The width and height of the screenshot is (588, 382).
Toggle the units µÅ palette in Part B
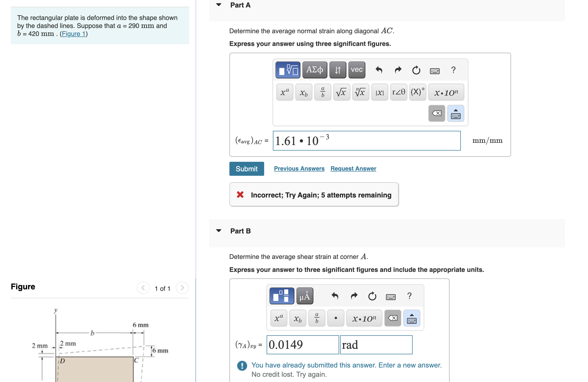coord(304,296)
